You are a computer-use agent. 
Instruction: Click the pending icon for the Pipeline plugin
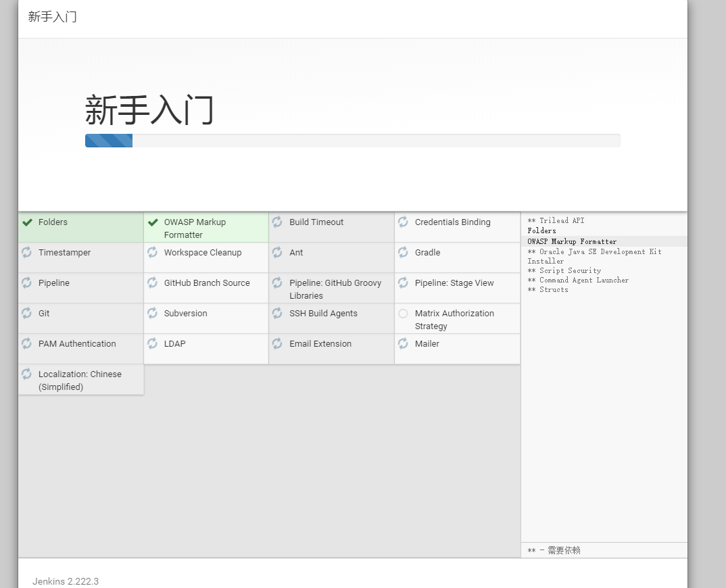(27, 283)
